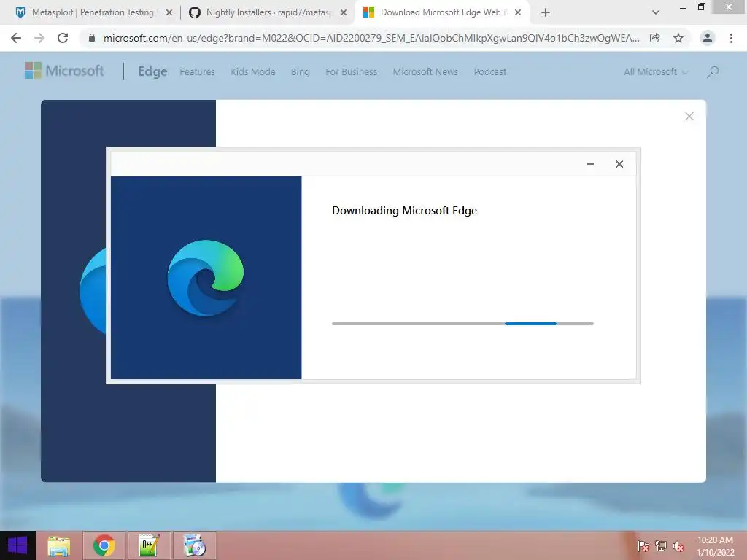The image size is (747, 560).
Task: Bookmark this page with the star
Action: [x=678, y=38]
